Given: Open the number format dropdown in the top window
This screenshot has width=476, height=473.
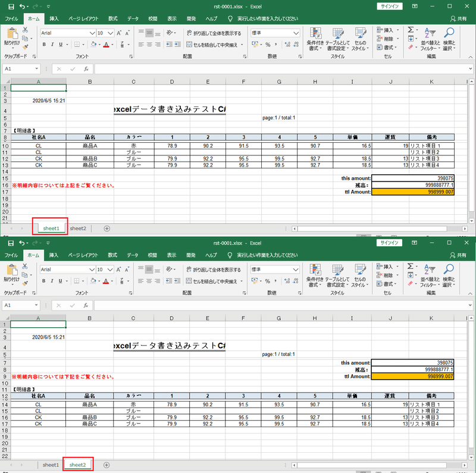Looking at the screenshot, I should pos(296,33).
